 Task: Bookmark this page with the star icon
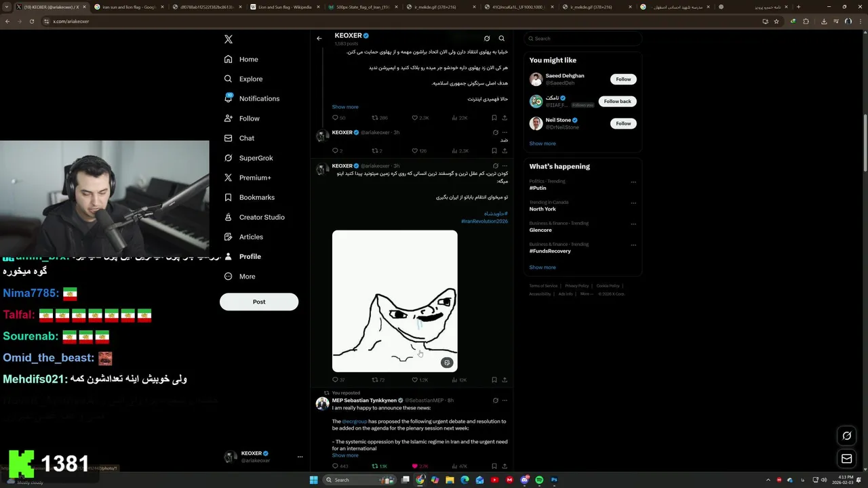(776, 21)
